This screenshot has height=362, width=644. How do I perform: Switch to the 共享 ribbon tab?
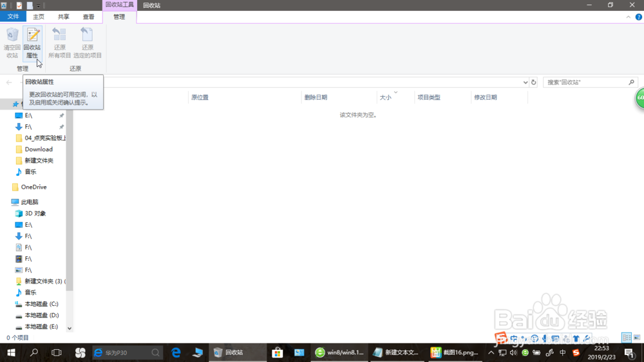point(64,17)
